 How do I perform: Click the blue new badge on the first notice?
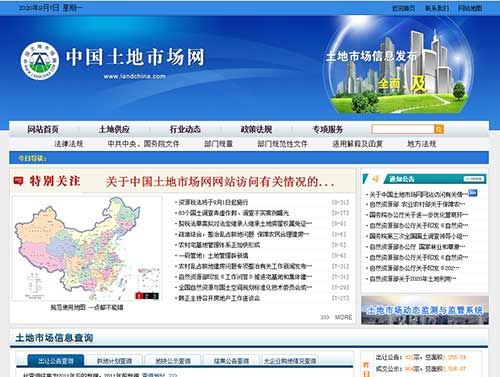(x=473, y=193)
